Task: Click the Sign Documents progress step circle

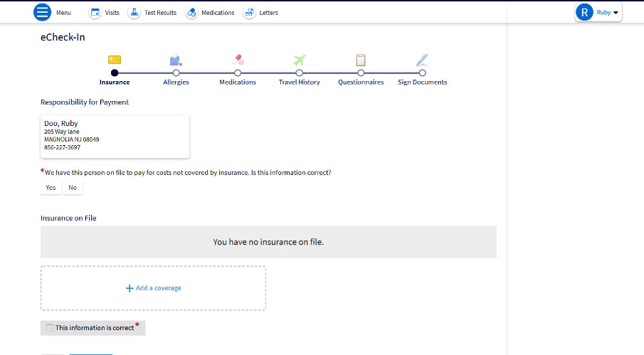Action: (422, 73)
